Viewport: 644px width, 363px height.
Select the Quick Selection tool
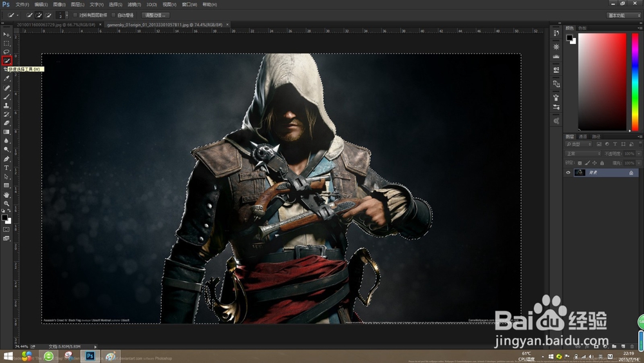pyautogui.click(x=6, y=61)
